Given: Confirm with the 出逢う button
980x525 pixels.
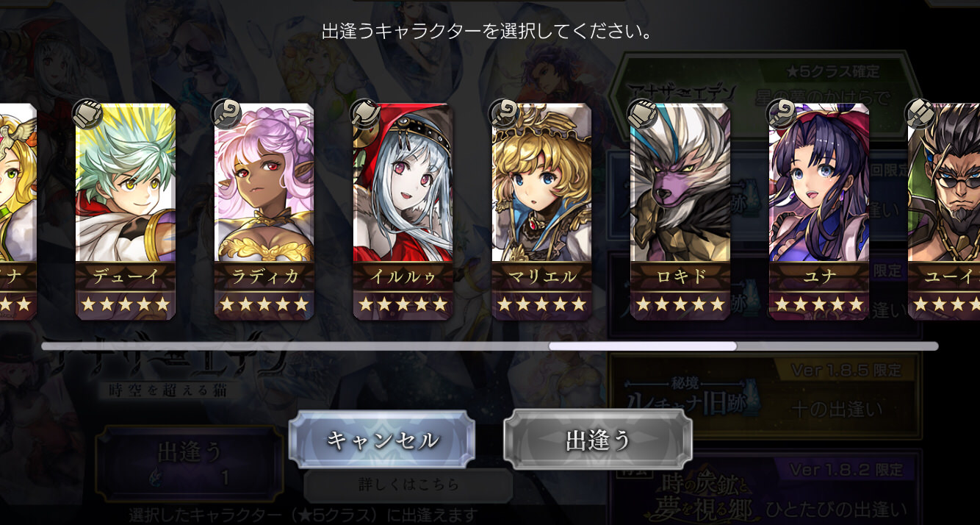Looking at the screenshot, I should (598, 440).
